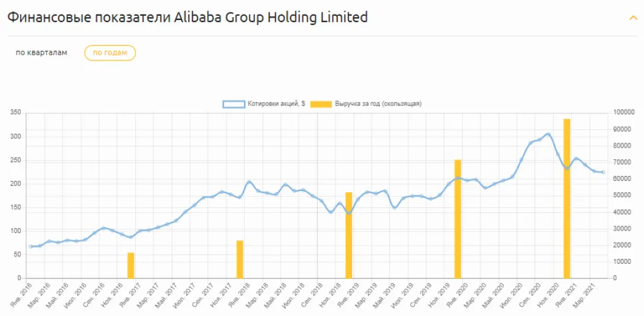Toggle "Котировки акций, $" legend label
The image size is (644, 316).
tap(276, 104)
